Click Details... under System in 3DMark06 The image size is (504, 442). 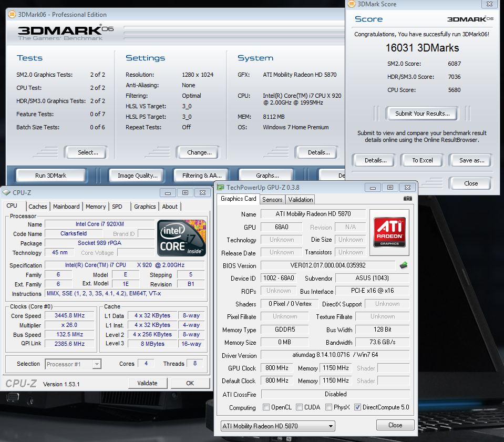tap(316, 152)
